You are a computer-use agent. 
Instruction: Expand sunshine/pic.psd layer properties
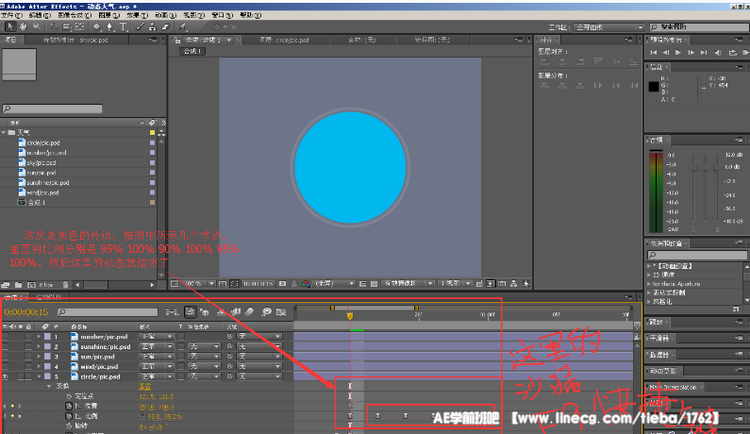click(39, 346)
